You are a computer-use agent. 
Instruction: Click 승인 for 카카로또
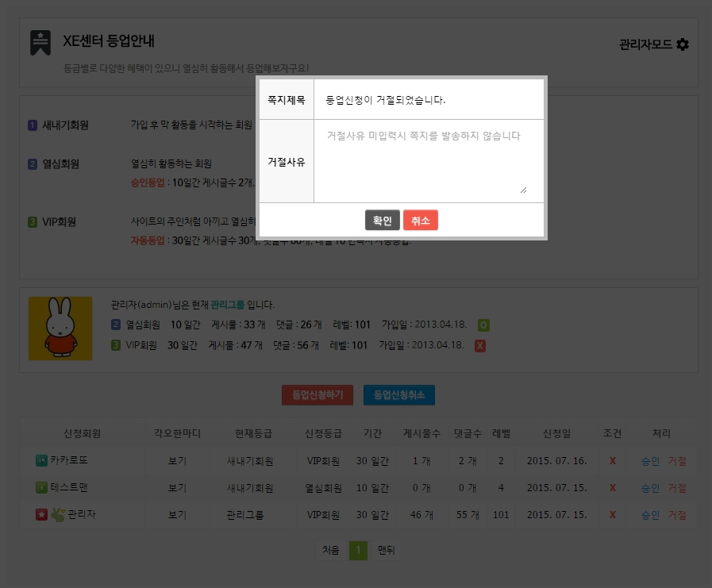[650, 461]
